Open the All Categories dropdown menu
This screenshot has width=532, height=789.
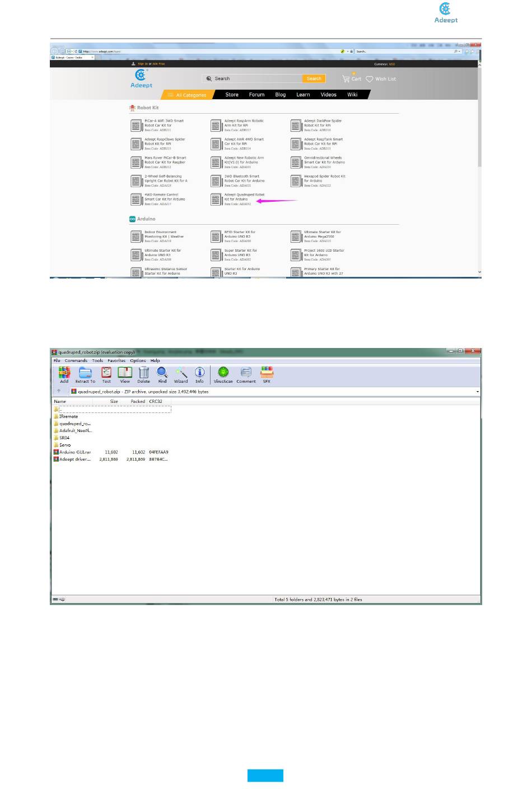pyautogui.click(x=188, y=95)
